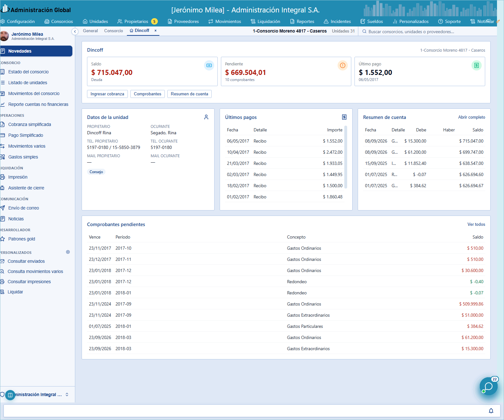The height and width of the screenshot is (420, 504).
Task: Close the Dincoff tab
Action: 156,31
